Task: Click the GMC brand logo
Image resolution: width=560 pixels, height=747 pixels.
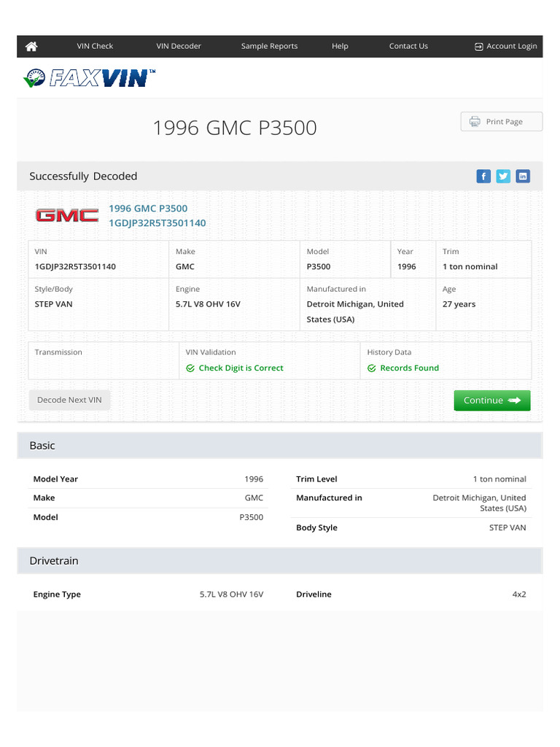Action: (x=67, y=215)
